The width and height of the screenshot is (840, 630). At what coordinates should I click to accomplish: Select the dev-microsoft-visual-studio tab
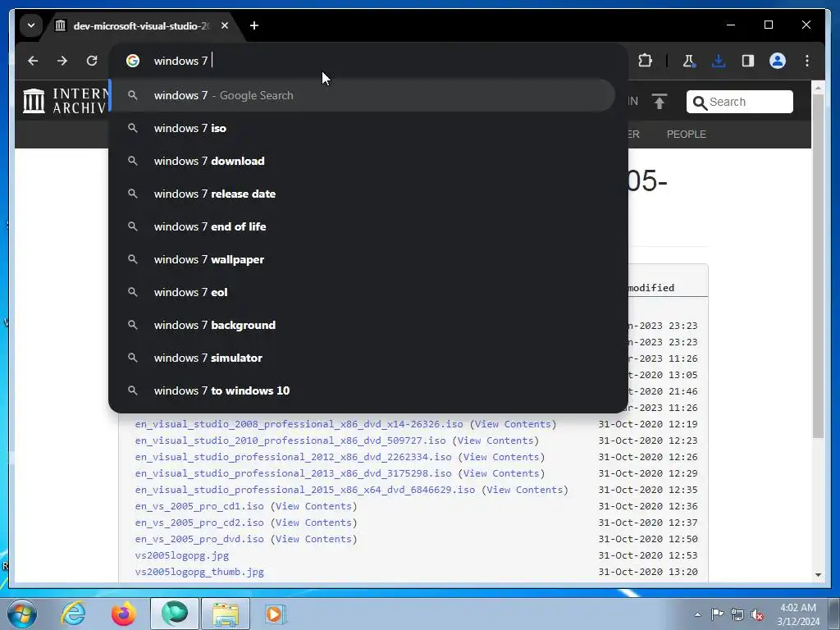[x=140, y=25]
